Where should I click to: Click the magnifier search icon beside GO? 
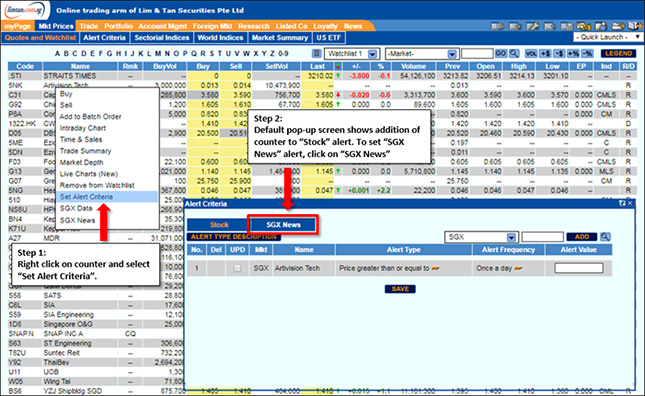tap(514, 53)
